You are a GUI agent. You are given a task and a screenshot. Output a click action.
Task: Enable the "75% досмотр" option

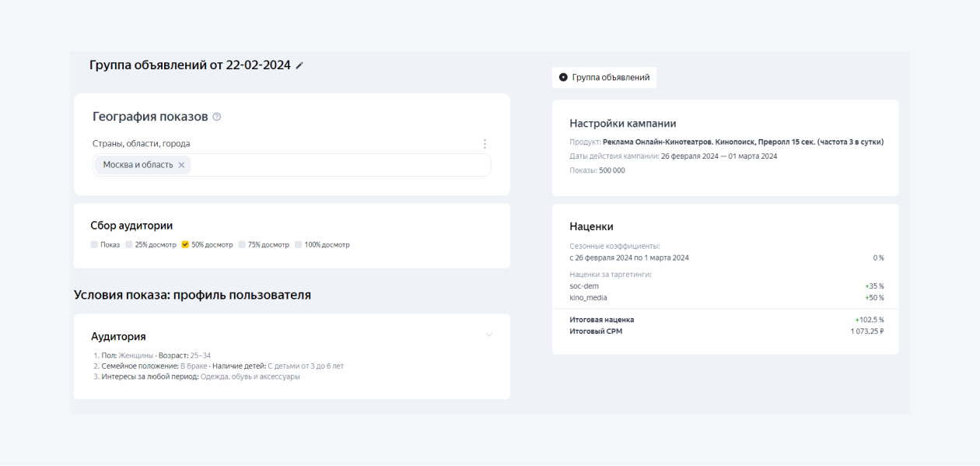pyautogui.click(x=242, y=244)
